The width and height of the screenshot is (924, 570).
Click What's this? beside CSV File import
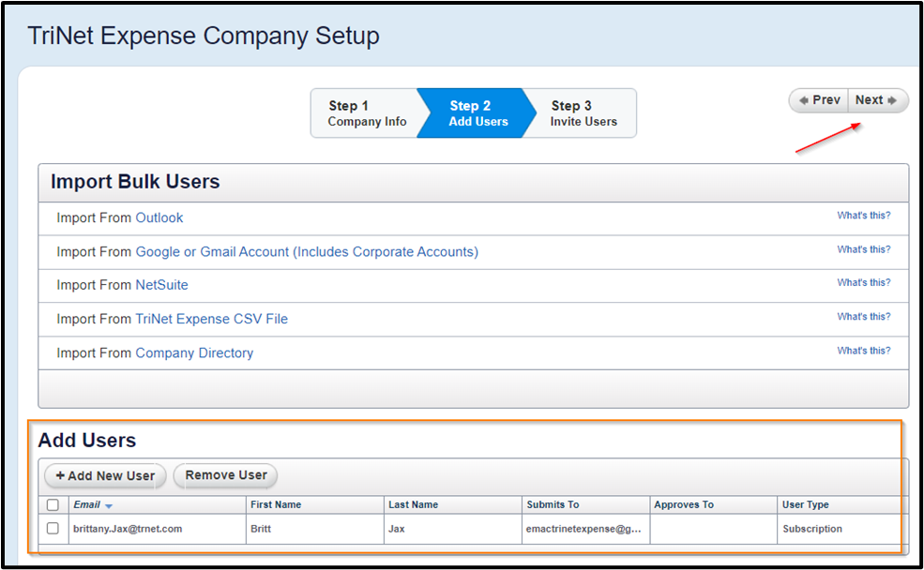(863, 317)
